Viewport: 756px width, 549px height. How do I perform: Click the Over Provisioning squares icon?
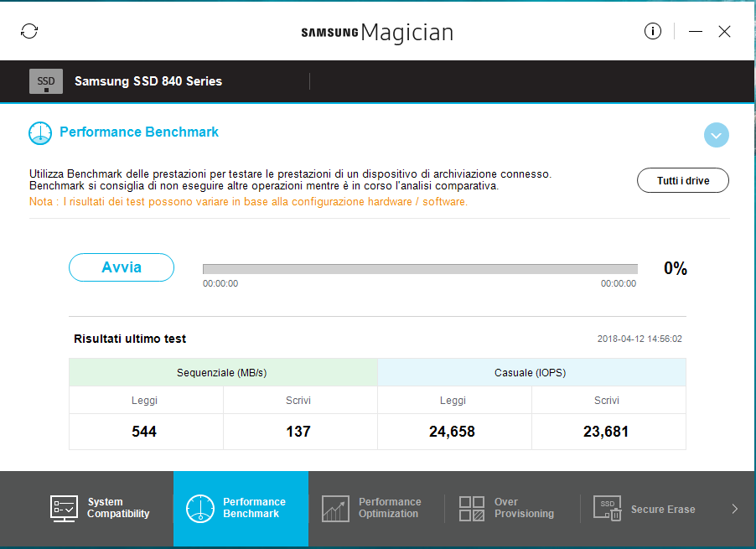pyautogui.click(x=472, y=509)
